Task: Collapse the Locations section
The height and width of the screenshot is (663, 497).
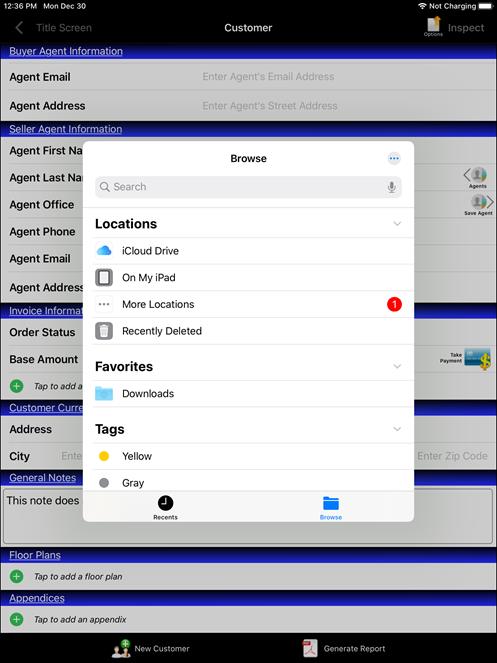Action: coord(397,224)
